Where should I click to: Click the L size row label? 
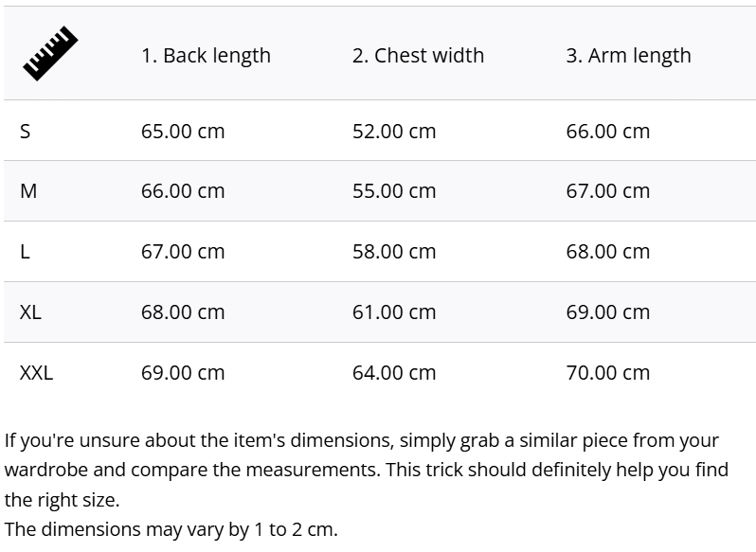click(26, 252)
